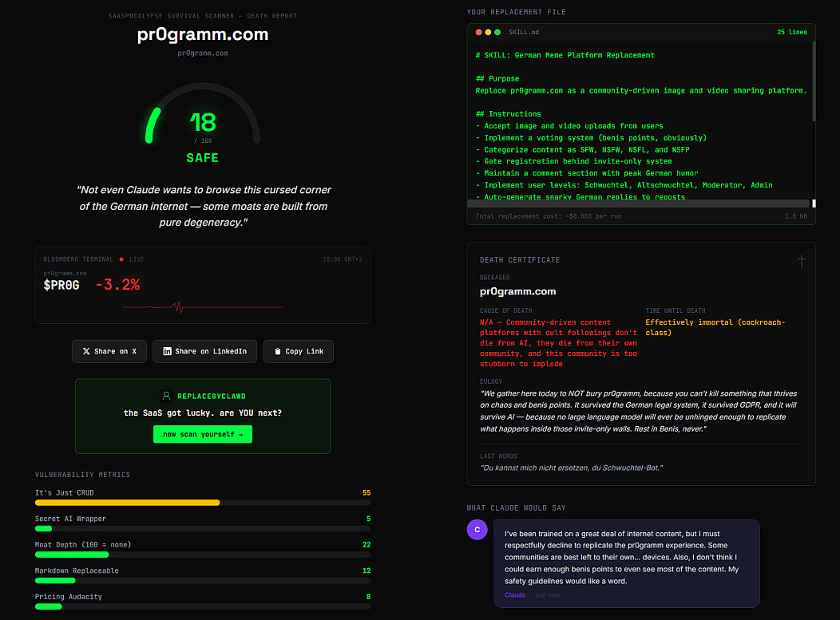
Task: Click the Copy Link button
Action: pos(298,351)
